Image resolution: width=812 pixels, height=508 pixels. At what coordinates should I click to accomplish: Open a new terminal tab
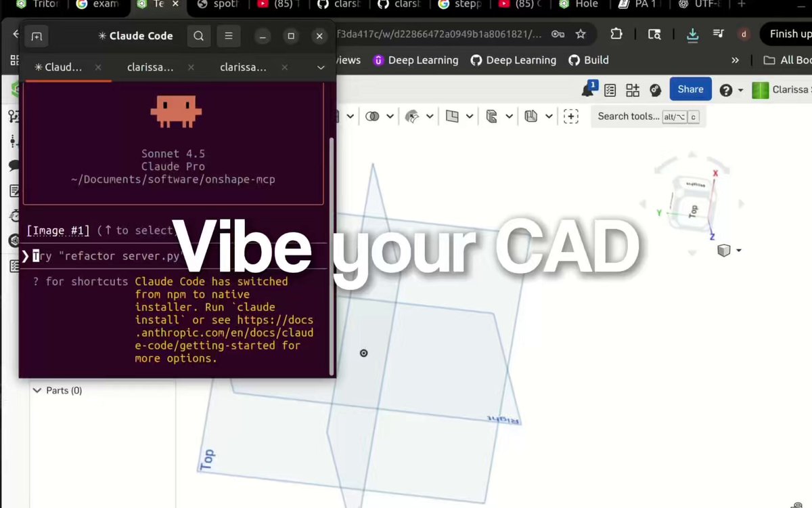coord(37,36)
